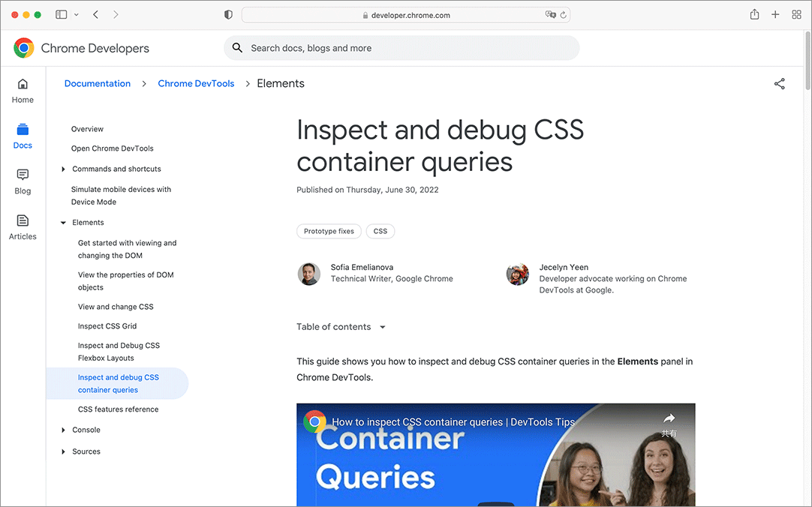
Task: Reload the page using refresh icon
Action: (x=563, y=15)
